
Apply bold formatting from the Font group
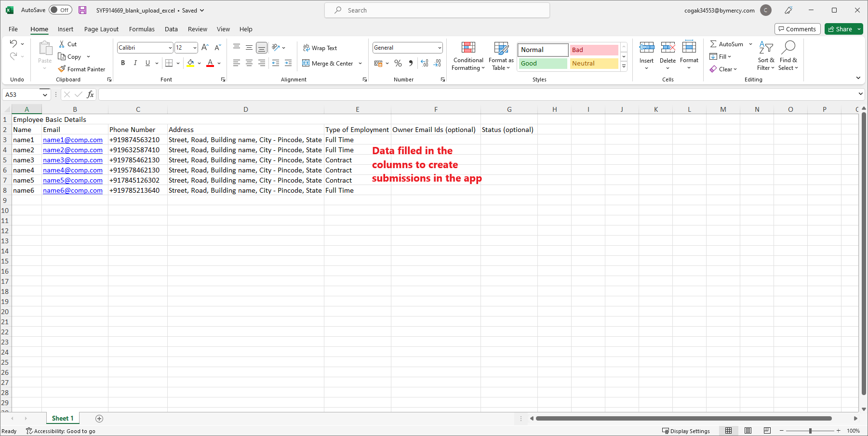click(x=123, y=63)
